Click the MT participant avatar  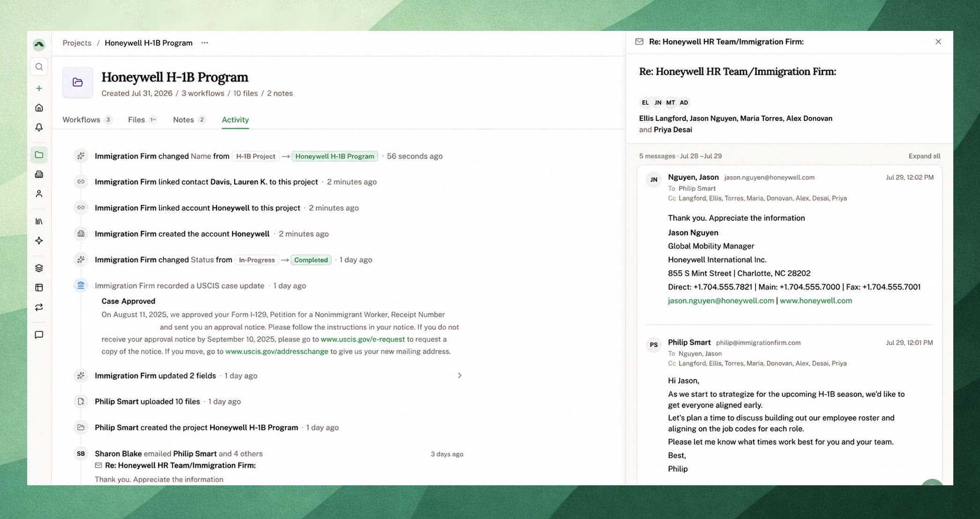(671, 103)
